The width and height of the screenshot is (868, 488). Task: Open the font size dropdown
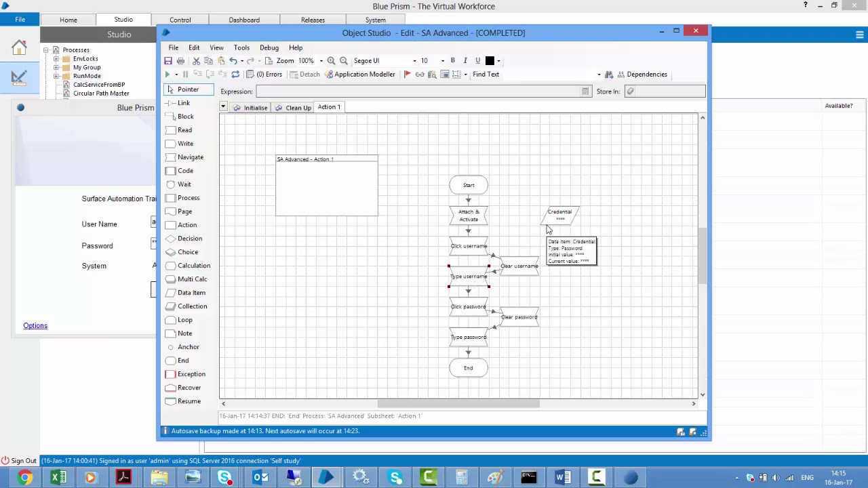pyautogui.click(x=443, y=61)
